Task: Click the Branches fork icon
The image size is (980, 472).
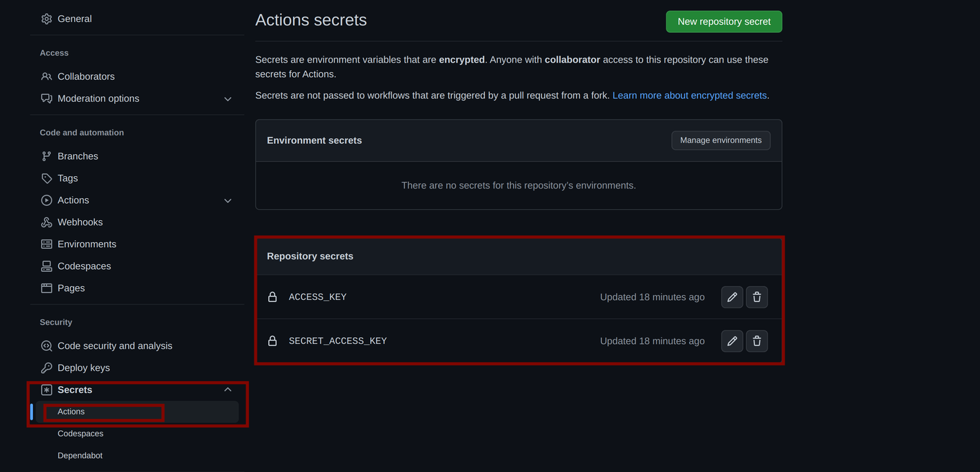Action: (46, 155)
